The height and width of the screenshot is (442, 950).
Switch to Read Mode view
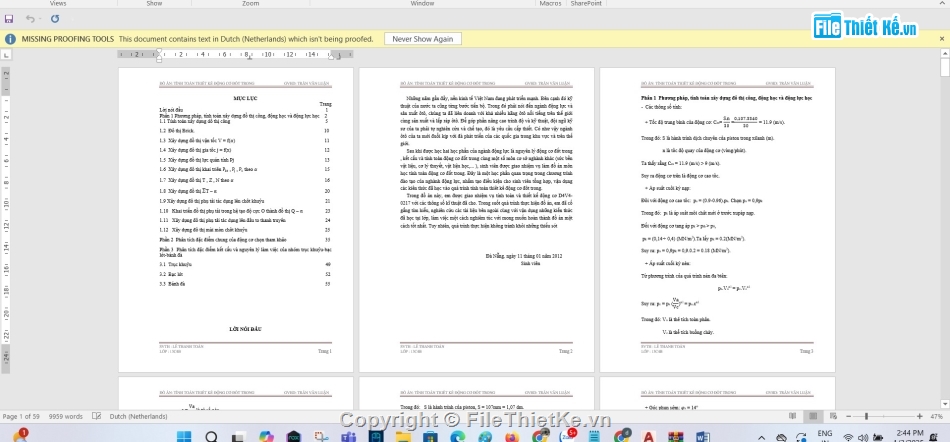pos(792,417)
